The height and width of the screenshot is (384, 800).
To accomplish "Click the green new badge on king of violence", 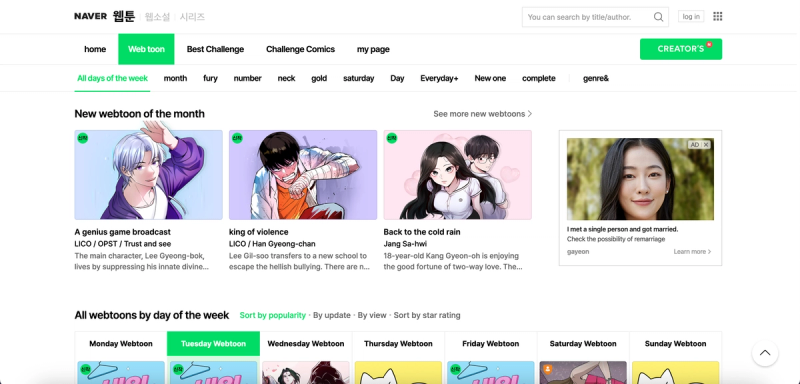I will pos(237,138).
